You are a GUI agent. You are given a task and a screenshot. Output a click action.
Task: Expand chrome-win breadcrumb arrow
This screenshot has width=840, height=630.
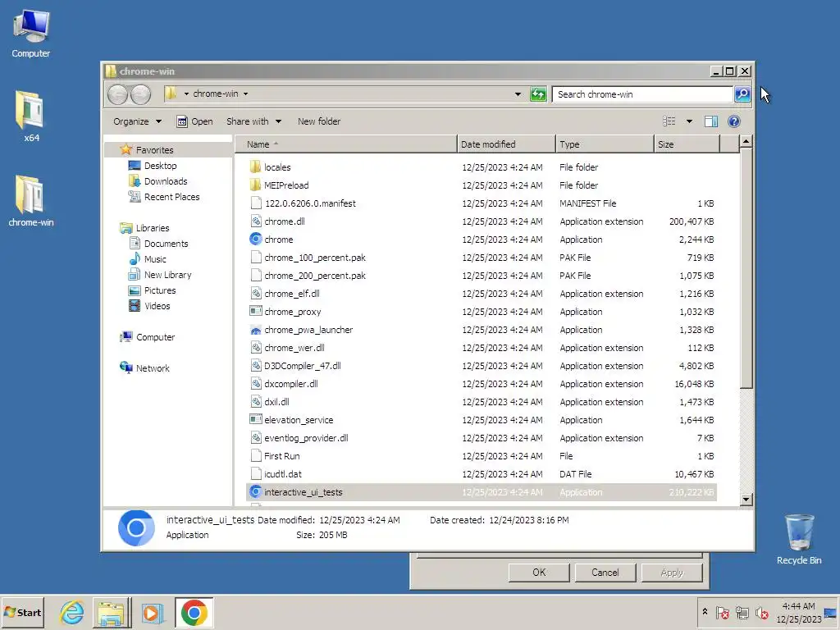pos(246,94)
